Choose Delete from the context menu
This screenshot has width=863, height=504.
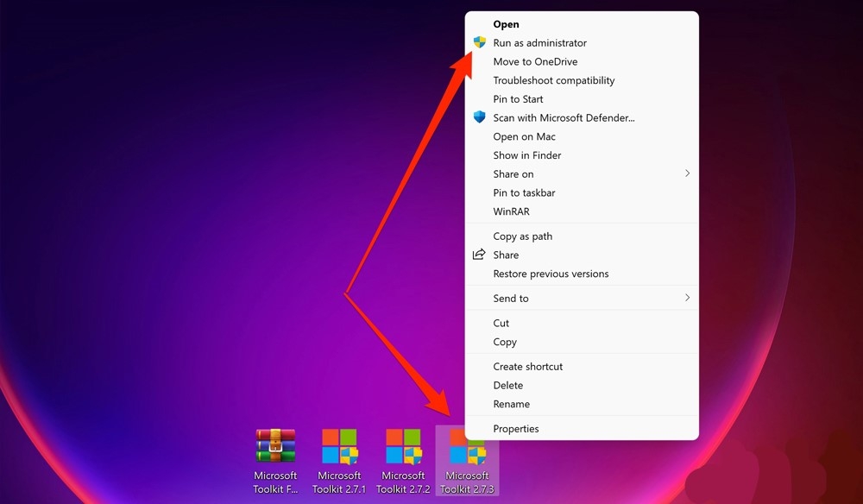point(582,385)
